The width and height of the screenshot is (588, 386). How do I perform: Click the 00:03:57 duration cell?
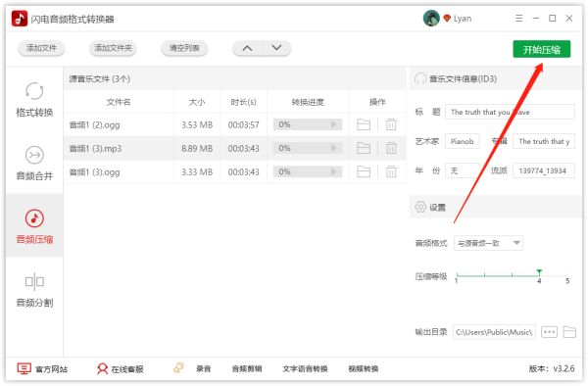pos(243,124)
